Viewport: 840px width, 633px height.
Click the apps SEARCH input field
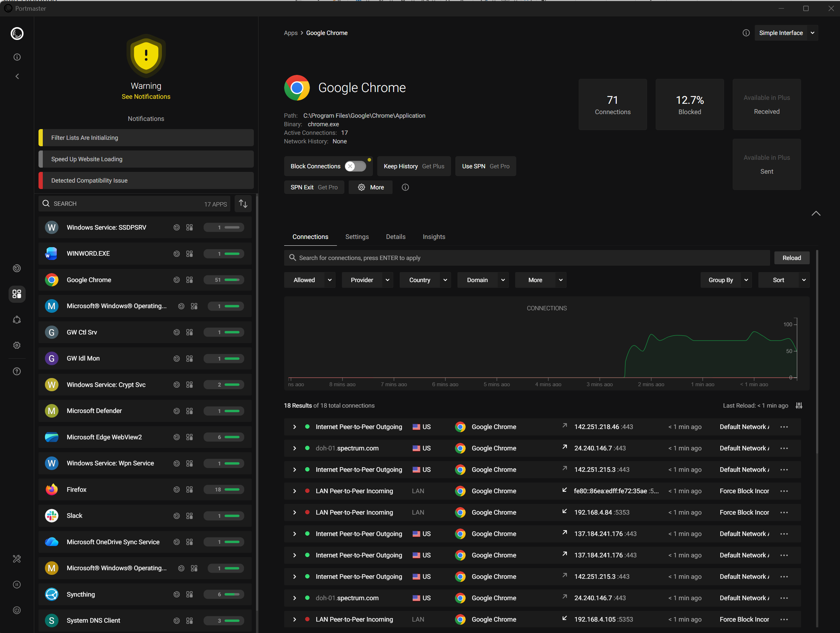(134, 204)
